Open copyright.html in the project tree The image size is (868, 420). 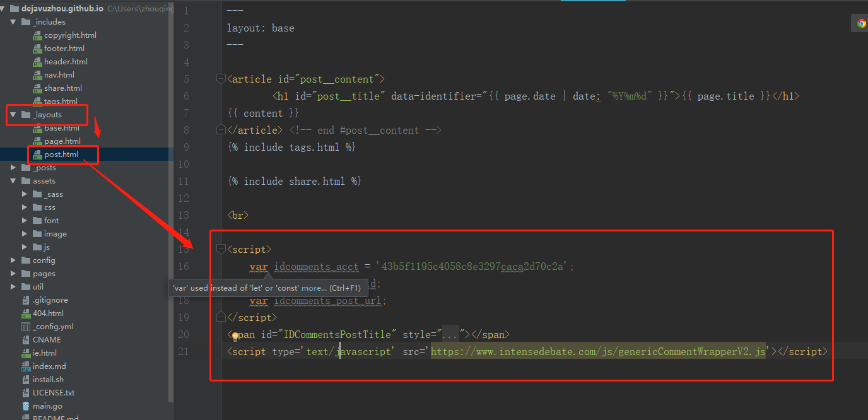[x=70, y=35]
